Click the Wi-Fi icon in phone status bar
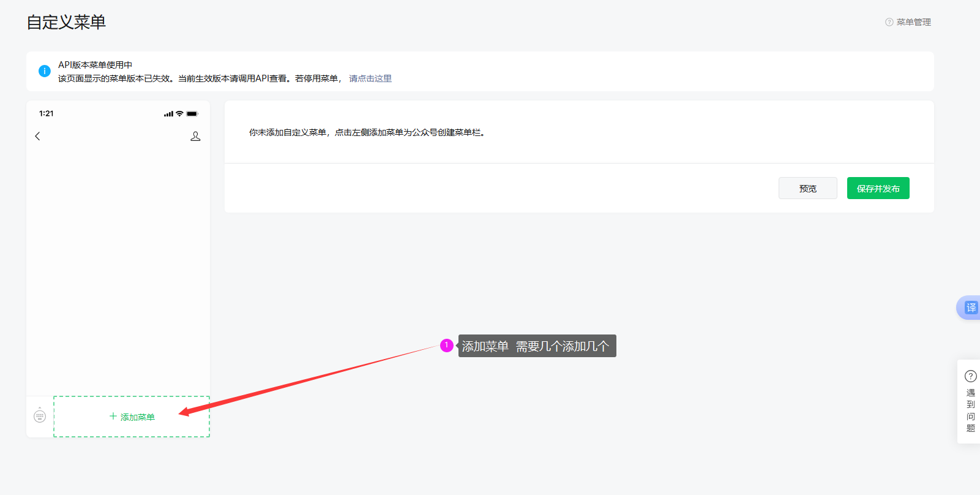This screenshot has width=980, height=495. [x=179, y=114]
